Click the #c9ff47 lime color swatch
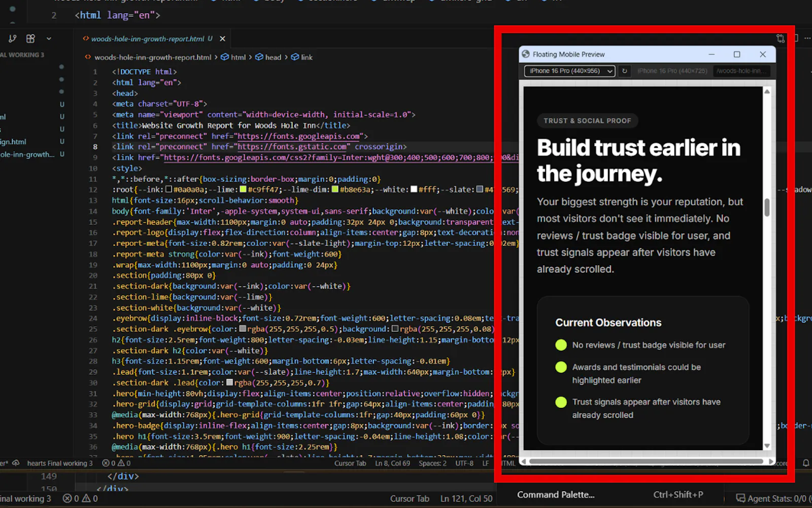The image size is (812, 508). coord(243,189)
